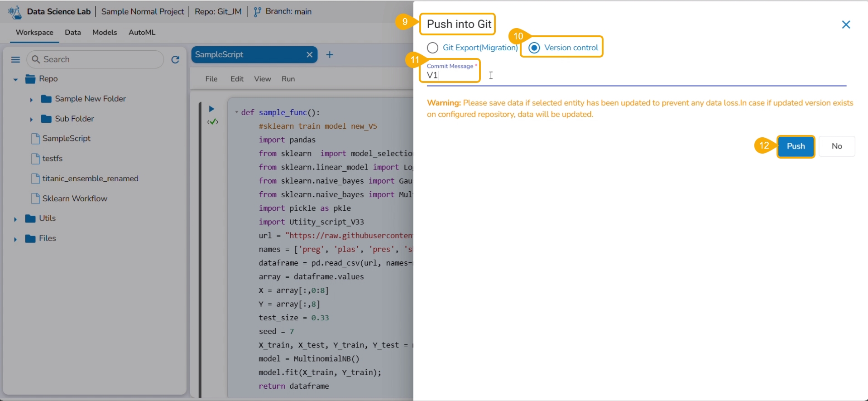Close the Push into Git dialog

click(x=846, y=24)
